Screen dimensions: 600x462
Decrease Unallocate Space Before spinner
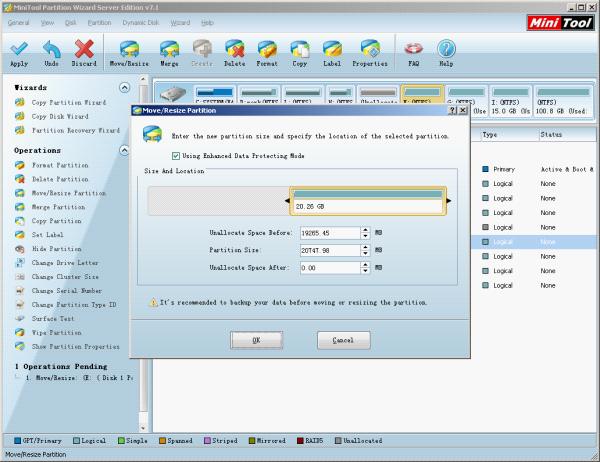pyautogui.click(x=365, y=236)
